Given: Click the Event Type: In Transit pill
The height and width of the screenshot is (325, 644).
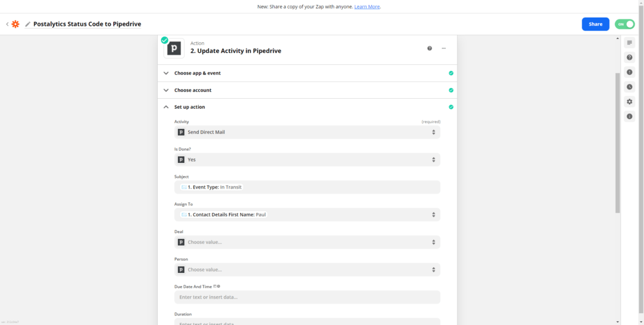Looking at the screenshot, I should click(211, 187).
